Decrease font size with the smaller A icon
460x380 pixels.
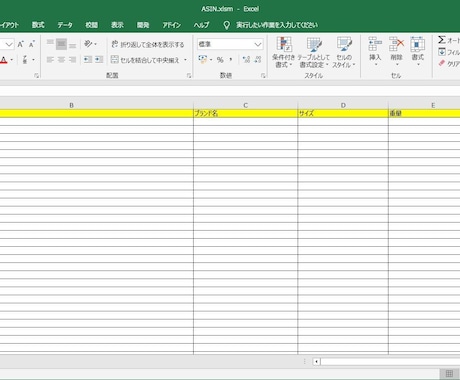tap(32, 44)
